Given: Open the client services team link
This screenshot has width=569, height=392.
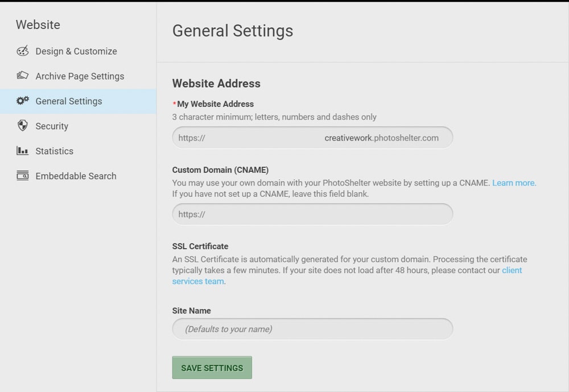Looking at the screenshot, I should click(347, 276).
